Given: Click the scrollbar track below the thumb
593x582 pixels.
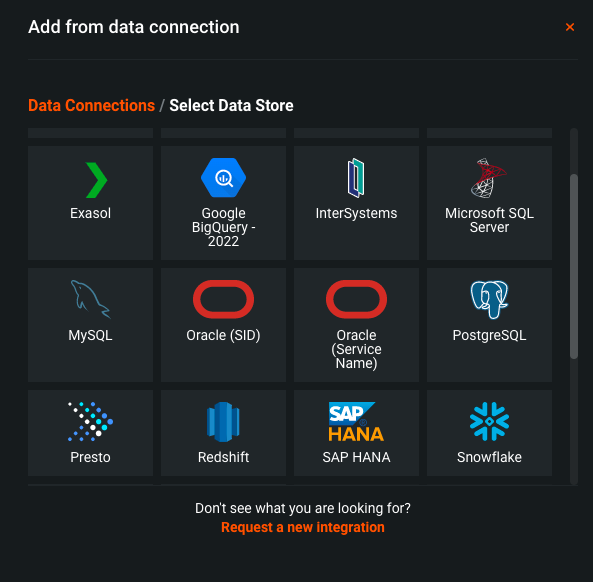Looking at the screenshot, I should coord(574,421).
